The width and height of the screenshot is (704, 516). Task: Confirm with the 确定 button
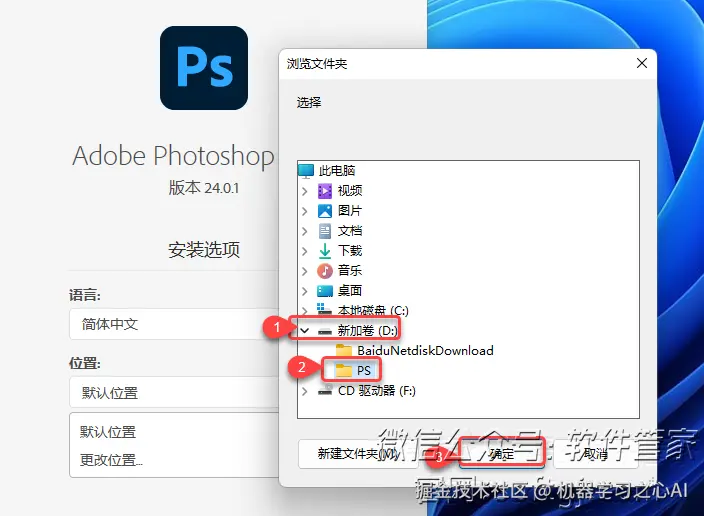coord(502,454)
